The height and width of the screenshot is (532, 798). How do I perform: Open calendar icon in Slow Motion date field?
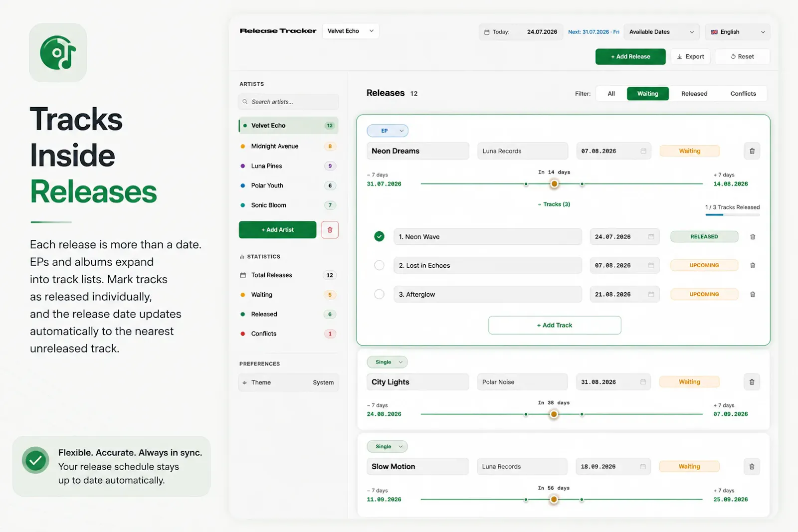pos(643,467)
